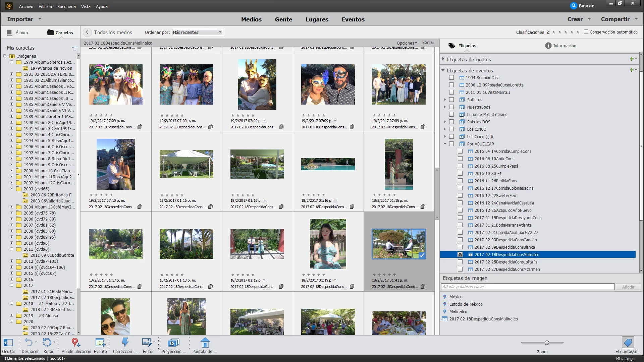
Task: Click the Añadir palabras clave field
Action: tap(527, 287)
